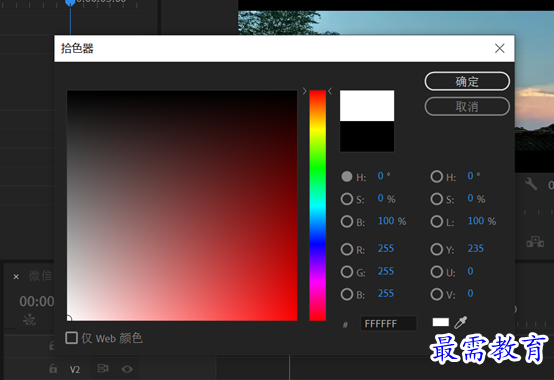Click the export frame icon in monitor

(x=535, y=242)
